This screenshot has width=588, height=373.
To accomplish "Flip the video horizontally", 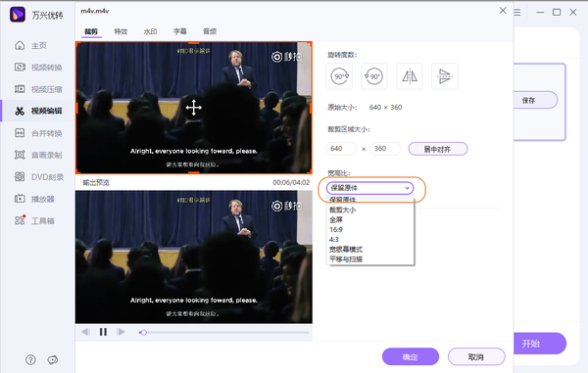I will 410,76.
